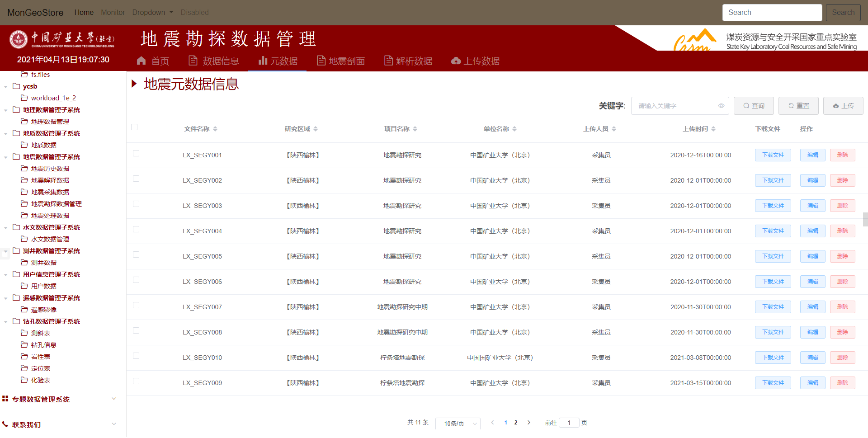This screenshot has width=868, height=438.
Task: Click the bar chart icon for 元数据
Action: [x=263, y=61]
